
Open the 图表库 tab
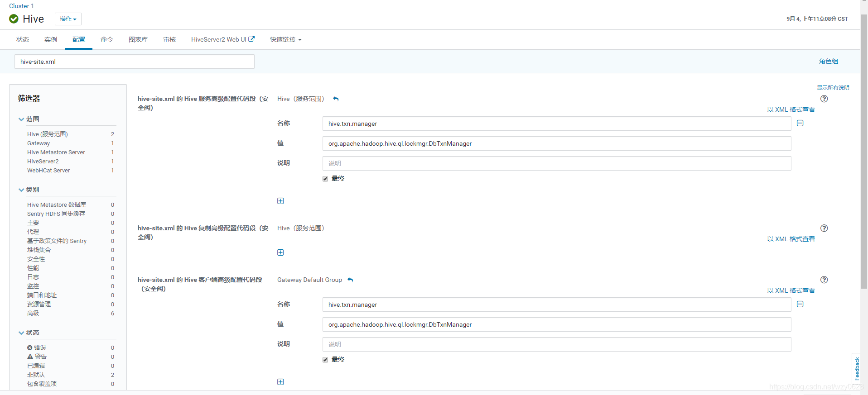click(138, 39)
